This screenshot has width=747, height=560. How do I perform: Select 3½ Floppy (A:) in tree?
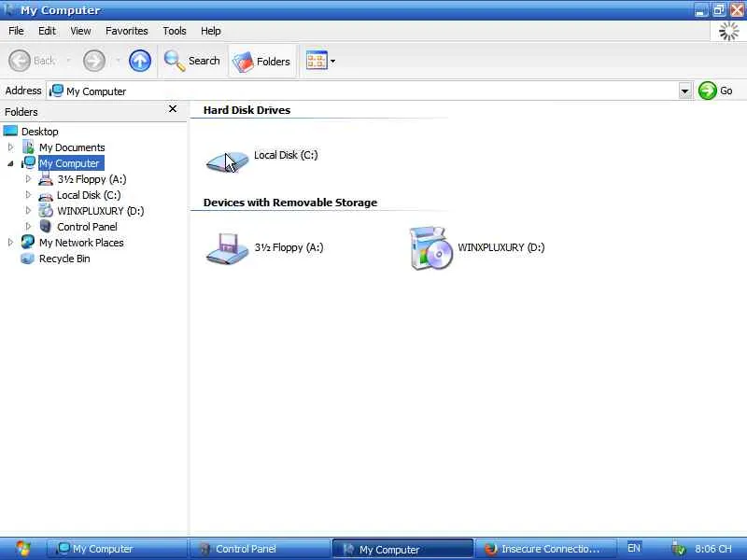(92, 179)
